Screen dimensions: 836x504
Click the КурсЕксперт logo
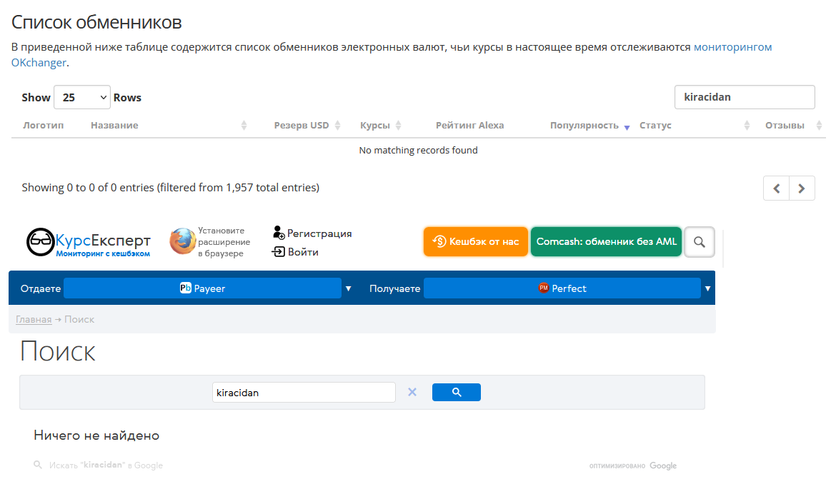pyautogui.click(x=89, y=242)
